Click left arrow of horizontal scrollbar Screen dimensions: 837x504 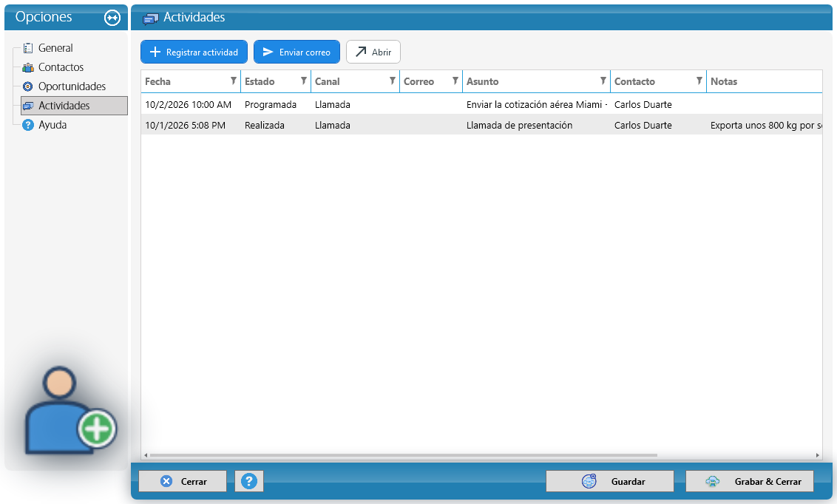(146, 455)
